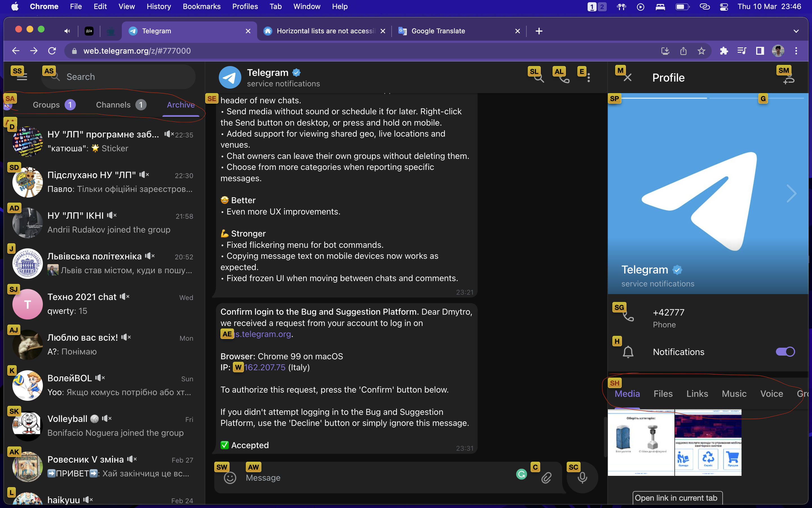Select the Media tab in Profile
The image size is (812, 508).
pyautogui.click(x=627, y=393)
